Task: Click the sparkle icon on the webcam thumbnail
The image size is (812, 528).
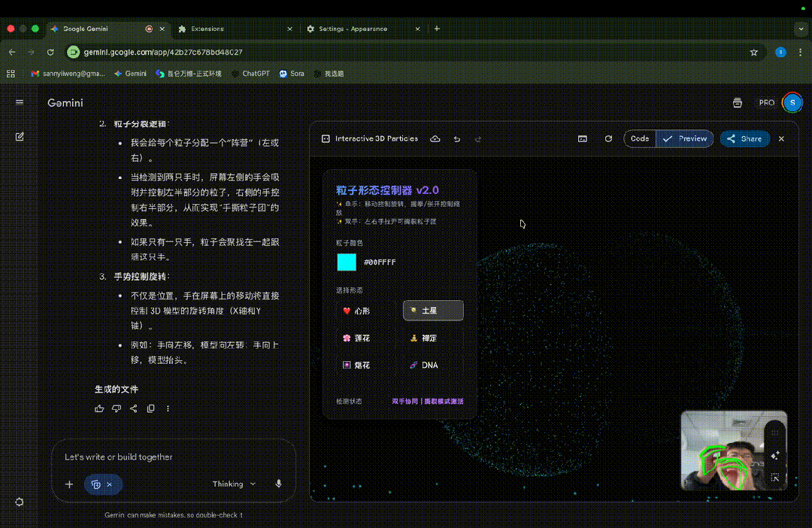Action: coord(774,456)
